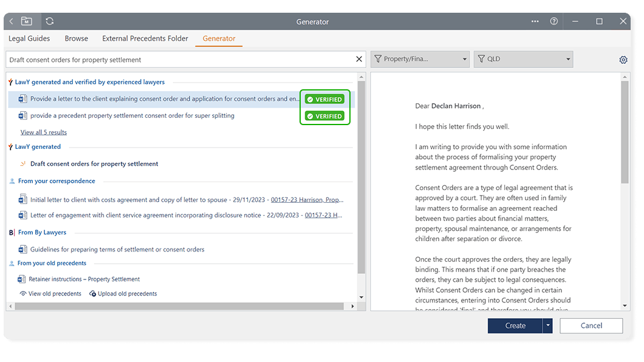This screenshot has width=644, height=362.
Task: Click the results list vertical scrollbar thumb
Action: point(361,177)
